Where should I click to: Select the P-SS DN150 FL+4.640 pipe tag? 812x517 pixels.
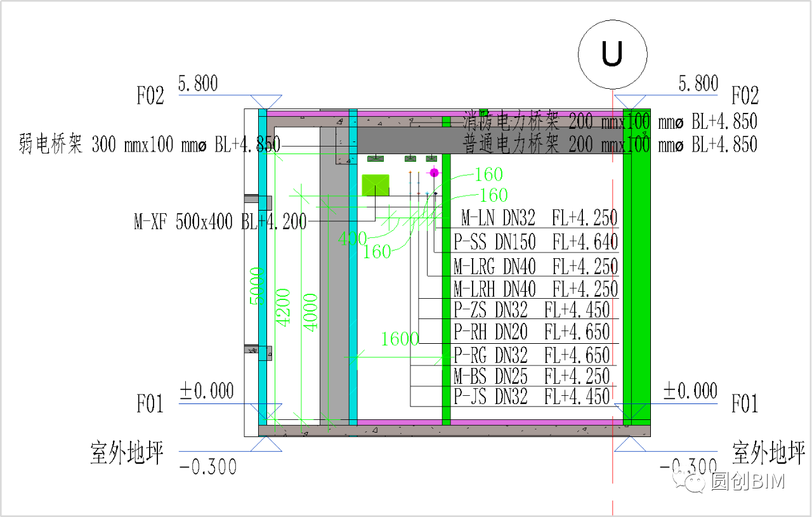536,242
